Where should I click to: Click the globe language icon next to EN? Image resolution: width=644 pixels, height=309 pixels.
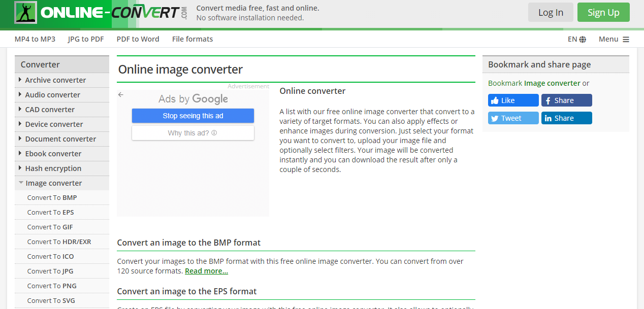point(583,39)
